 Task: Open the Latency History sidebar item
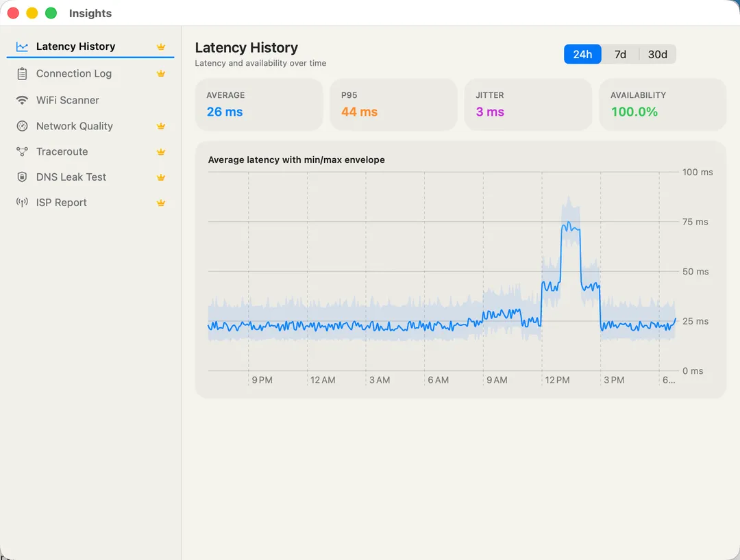coord(90,46)
